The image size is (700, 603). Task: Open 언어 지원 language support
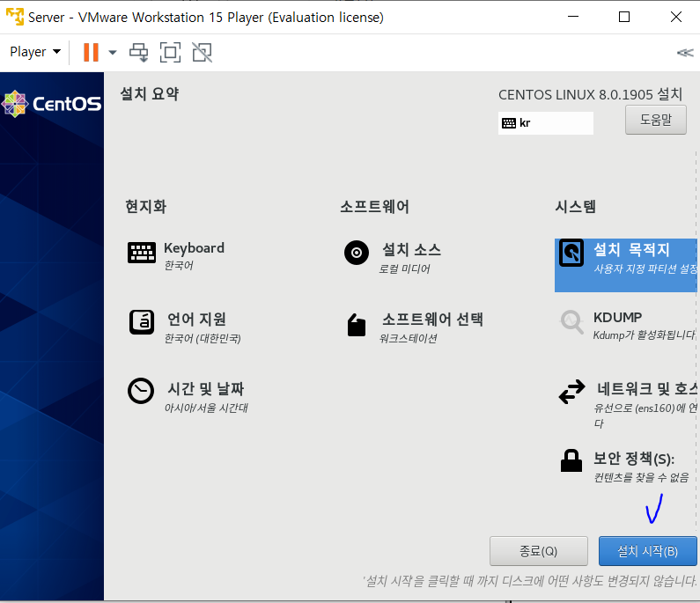pyautogui.click(x=197, y=320)
